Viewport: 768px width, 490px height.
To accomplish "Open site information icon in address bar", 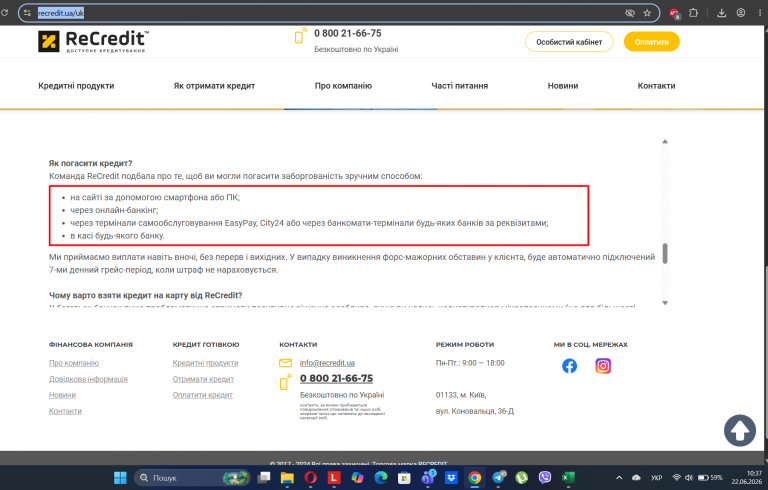I will tap(27, 13).
